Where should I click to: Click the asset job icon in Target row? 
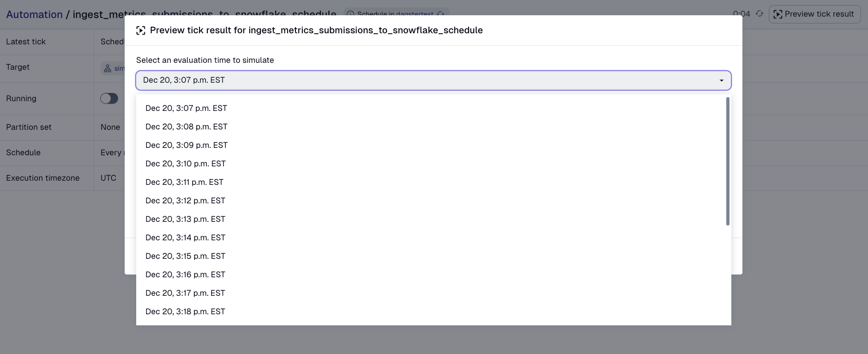tap(108, 68)
